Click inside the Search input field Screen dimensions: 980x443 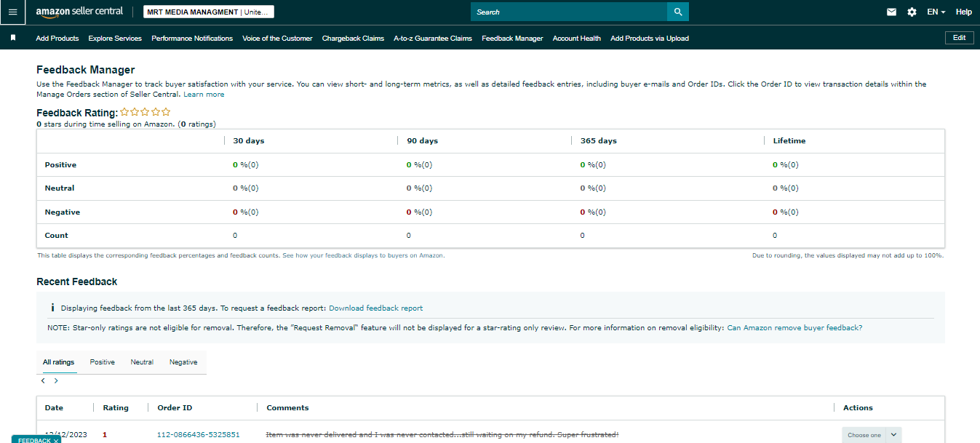coord(569,12)
